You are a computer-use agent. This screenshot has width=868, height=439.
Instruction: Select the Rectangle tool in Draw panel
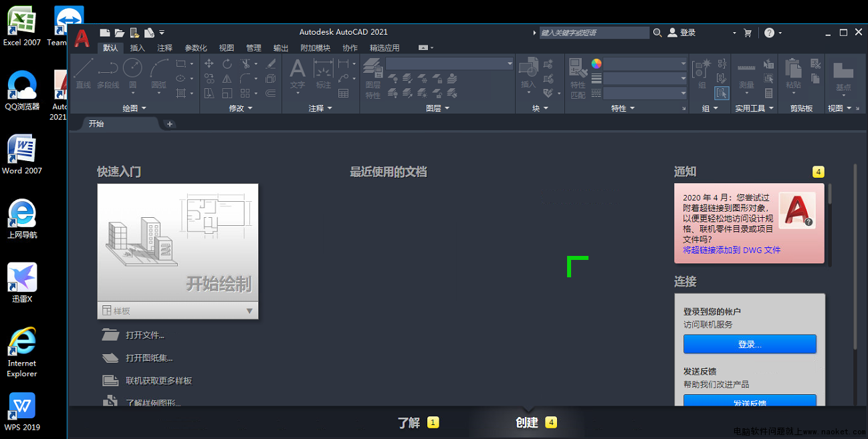(181, 64)
